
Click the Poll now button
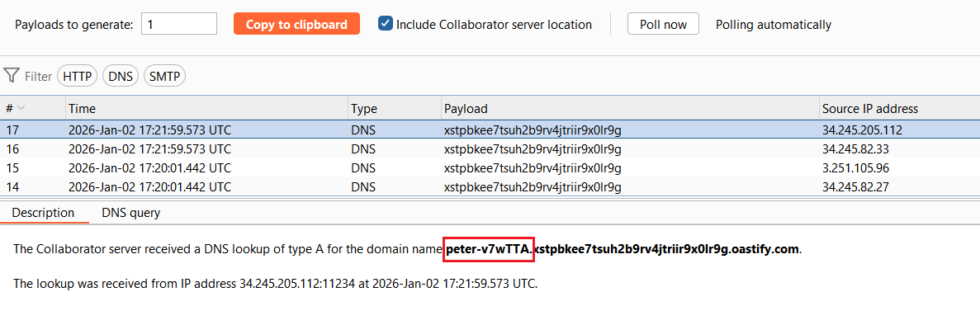point(663,25)
